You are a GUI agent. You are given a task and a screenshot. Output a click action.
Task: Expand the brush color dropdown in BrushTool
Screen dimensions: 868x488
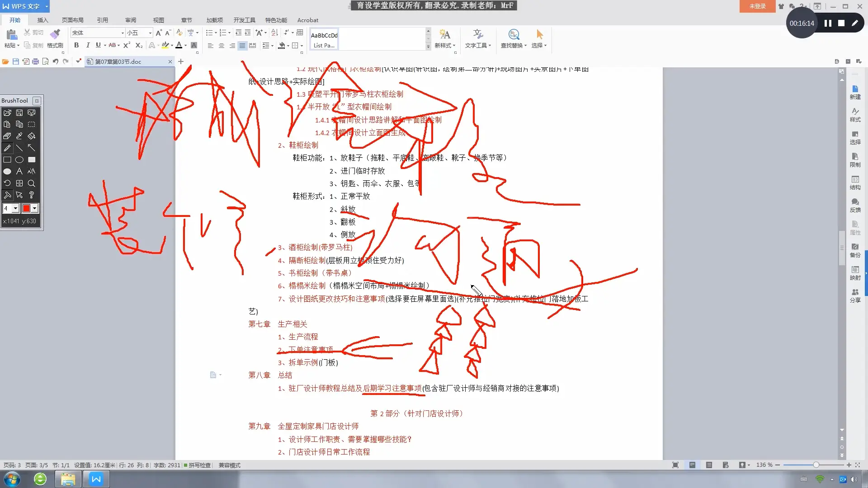point(34,208)
